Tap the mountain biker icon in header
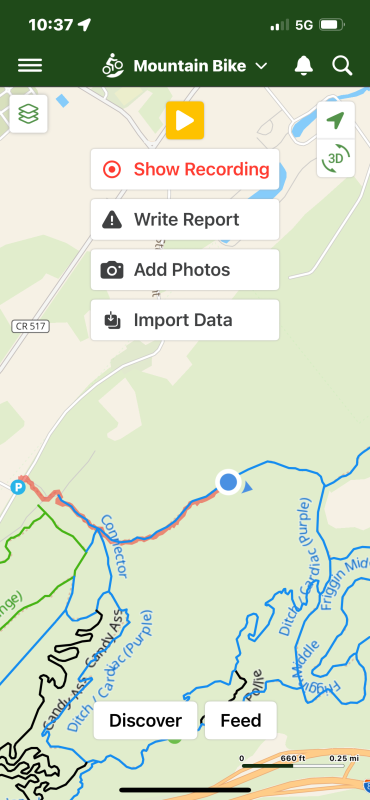Screen dimensions: 370x800 pyautogui.click(x=112, y=66)
